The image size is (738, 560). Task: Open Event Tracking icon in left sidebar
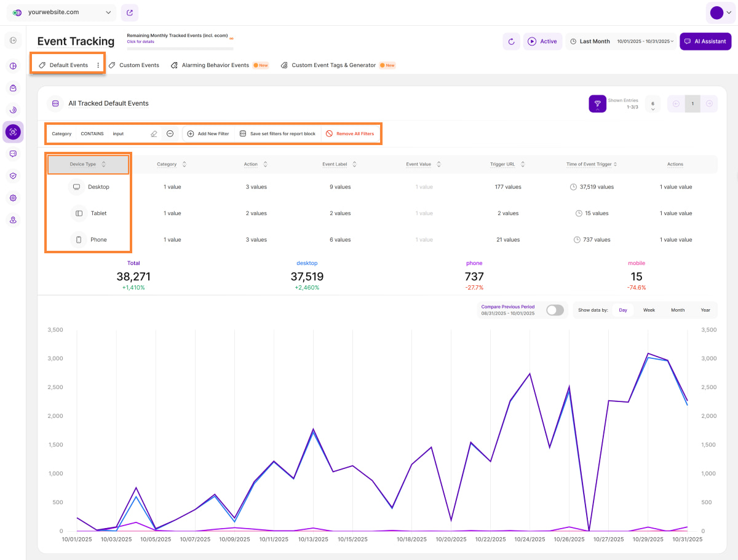(x=14, y=132)
